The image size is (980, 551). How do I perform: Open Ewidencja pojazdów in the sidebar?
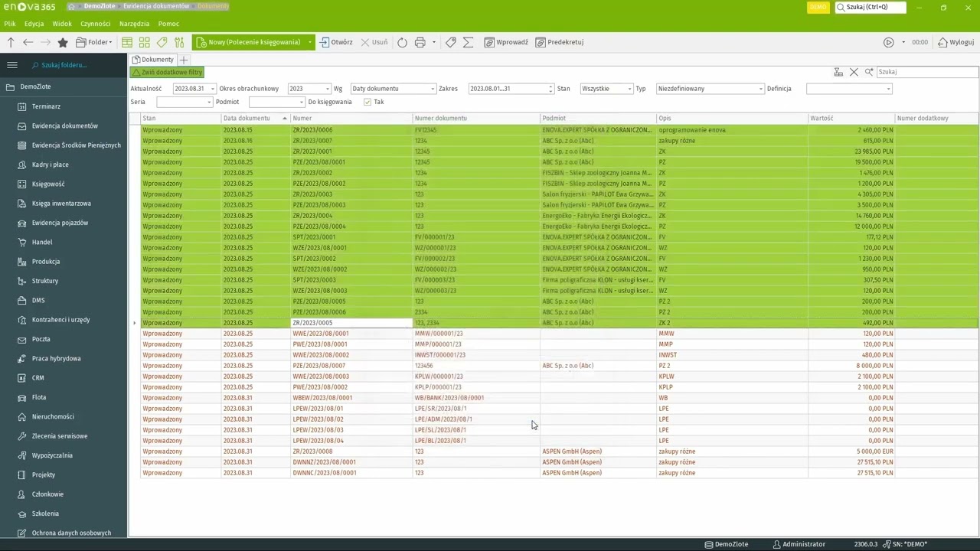(60, 223)
